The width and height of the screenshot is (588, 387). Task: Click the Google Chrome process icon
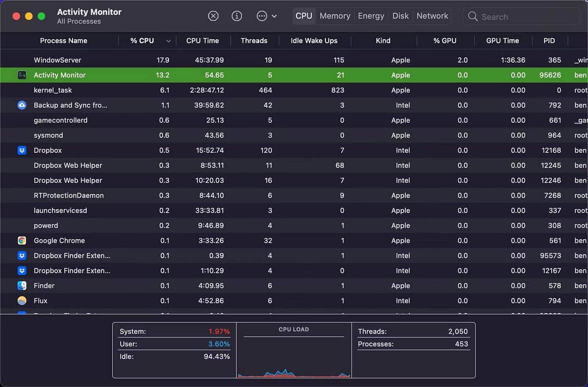[22, 241]
